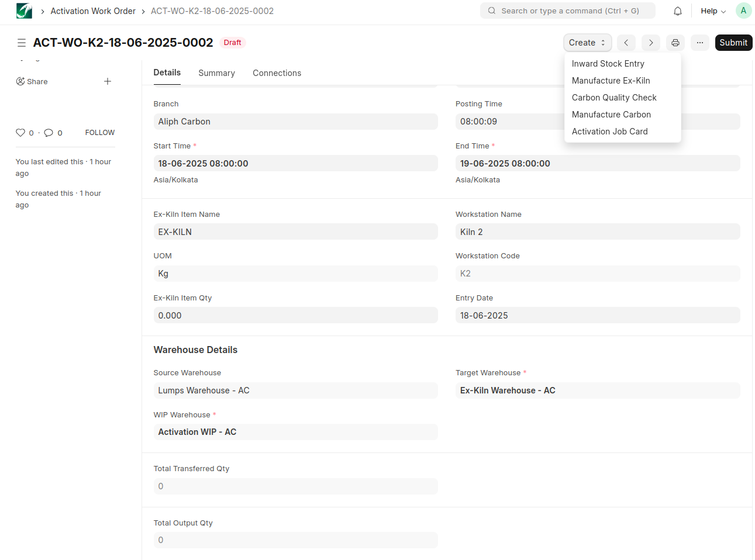Click the Target Warehouse field
Image resolution: width=755 pixels, height=560 pixels.
tap(597, 390)
